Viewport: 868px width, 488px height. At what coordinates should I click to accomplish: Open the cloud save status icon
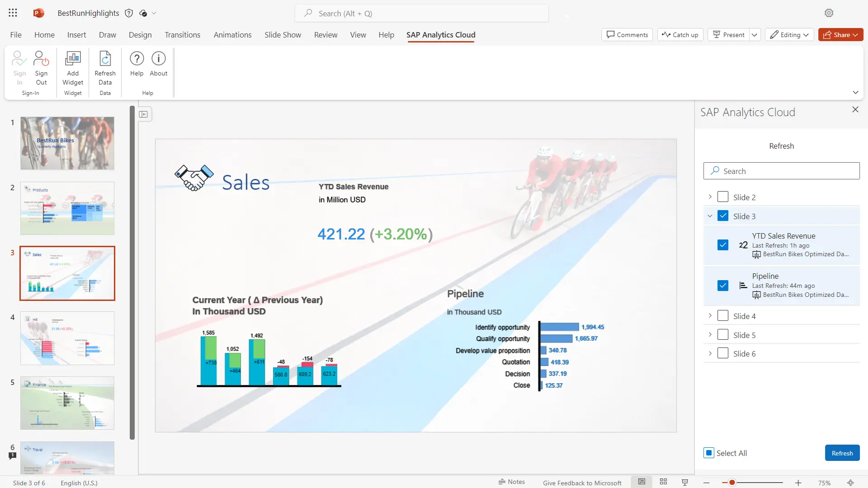click(143, 13)
